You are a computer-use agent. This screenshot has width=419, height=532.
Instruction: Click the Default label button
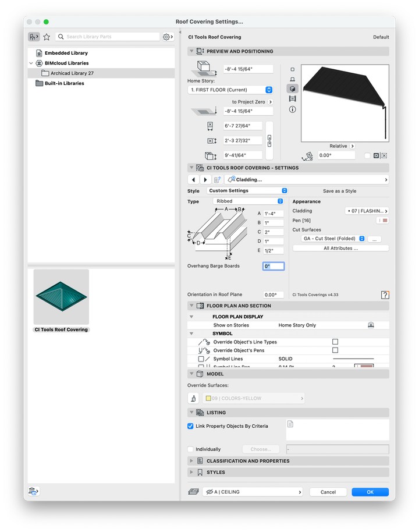381,37
